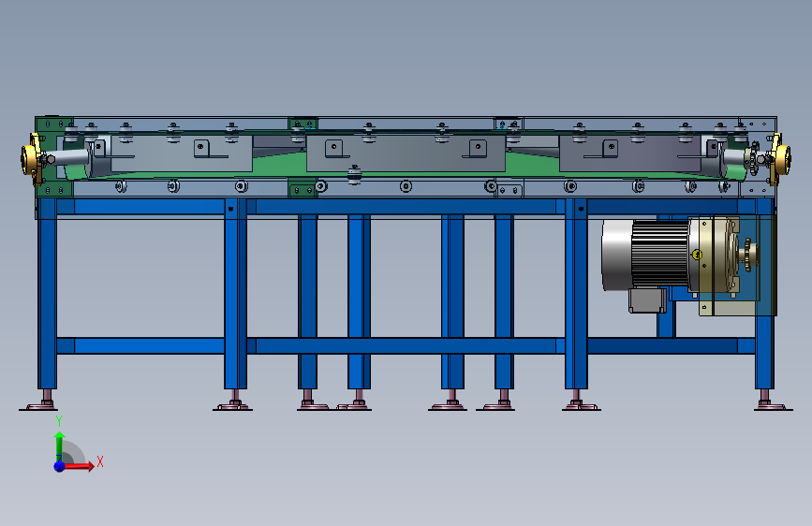The image size is (812, 526).
Task: Select the silver fan cover of the motor
Action: (617, 255)
